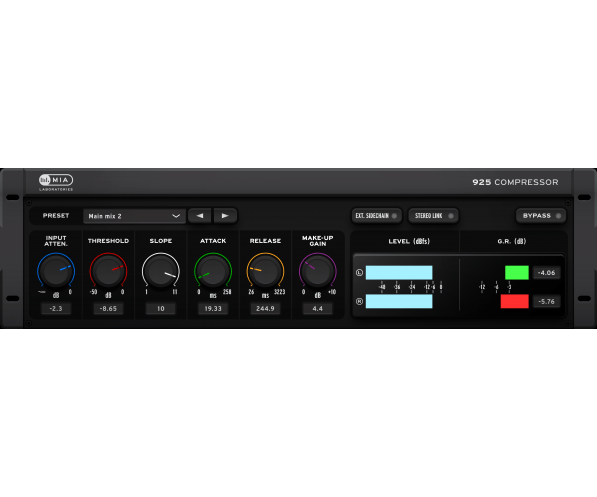
Task: Select the Attack value field 19.33
Action: click(x=213, y=308)
